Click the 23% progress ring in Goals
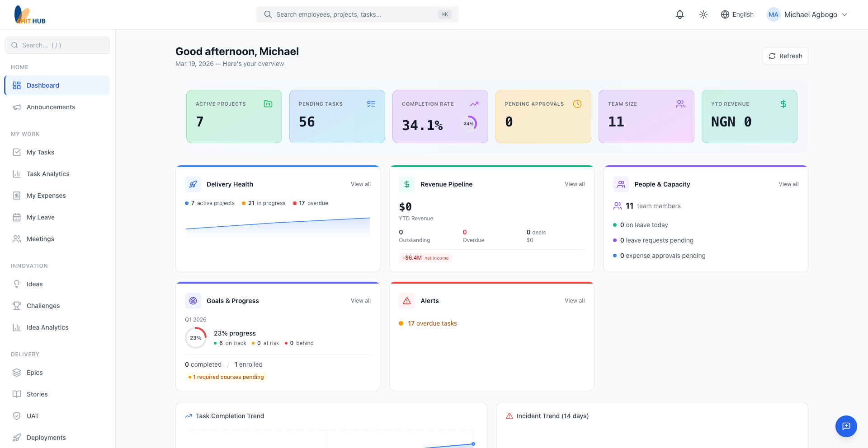Viewport: 868px width, 448px height. 195,337
